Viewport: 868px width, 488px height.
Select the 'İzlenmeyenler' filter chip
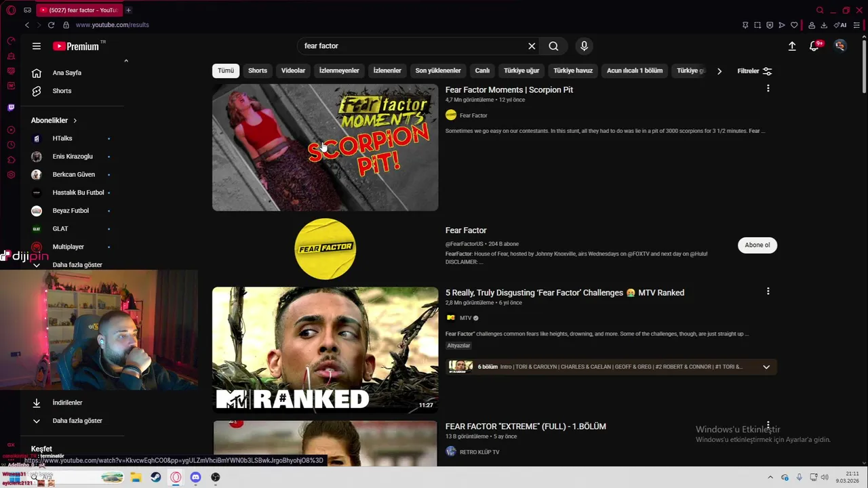339,70
